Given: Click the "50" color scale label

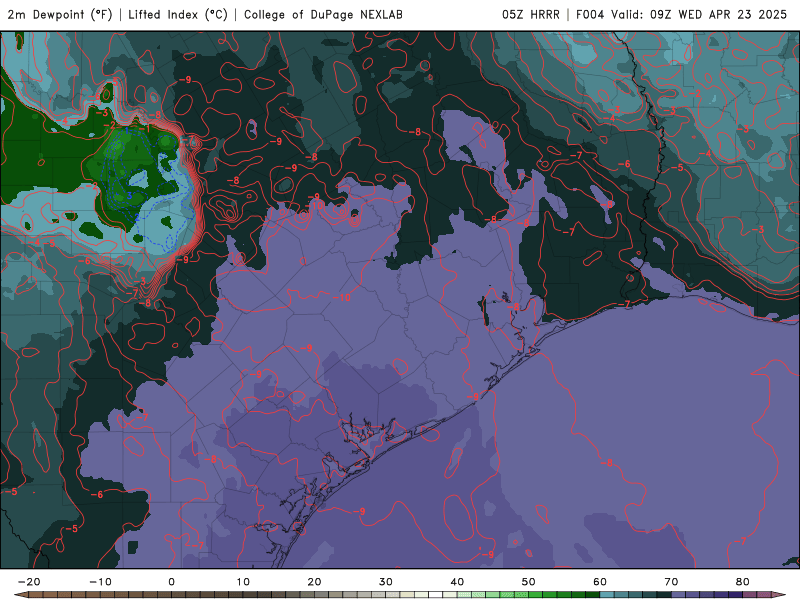Looking at the screenshot, I should [529, 582].
